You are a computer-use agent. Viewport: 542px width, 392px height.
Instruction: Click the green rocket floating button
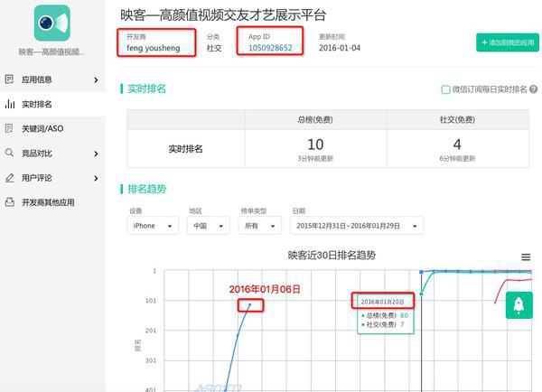point(519,305)
